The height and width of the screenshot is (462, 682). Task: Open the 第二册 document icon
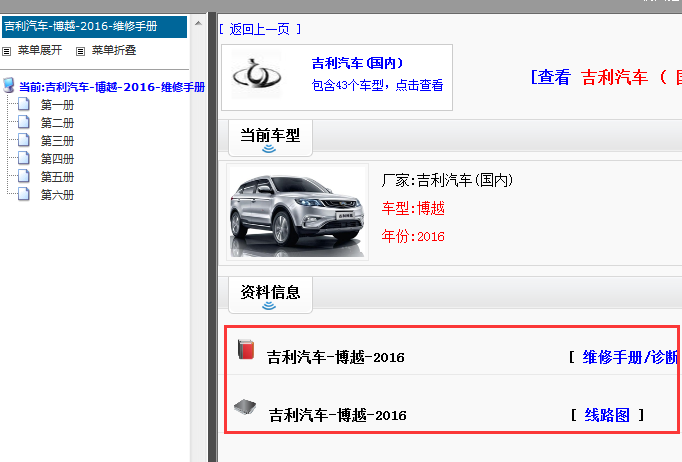[24, 122]
